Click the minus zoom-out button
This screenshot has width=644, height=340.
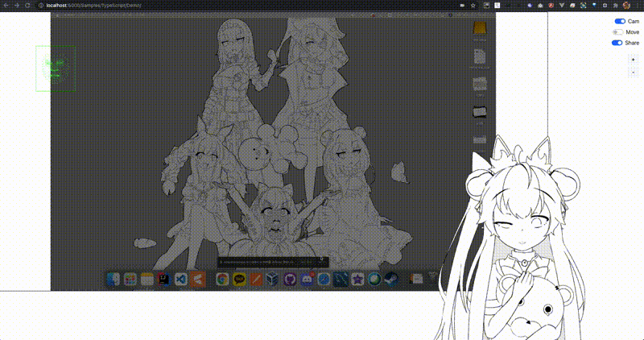(x=633, y=73)
